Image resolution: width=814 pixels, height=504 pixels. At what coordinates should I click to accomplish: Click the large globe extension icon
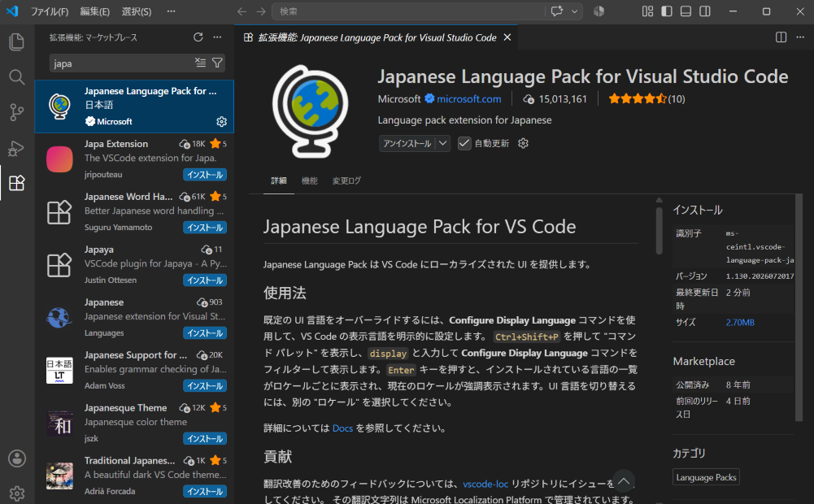[310, 111]
